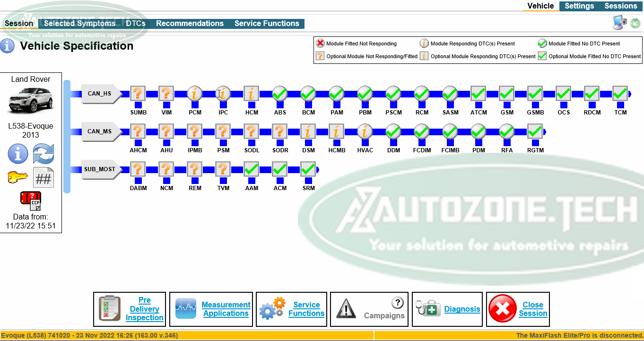Expand the CAN_MS network bus

coord(99,131)
